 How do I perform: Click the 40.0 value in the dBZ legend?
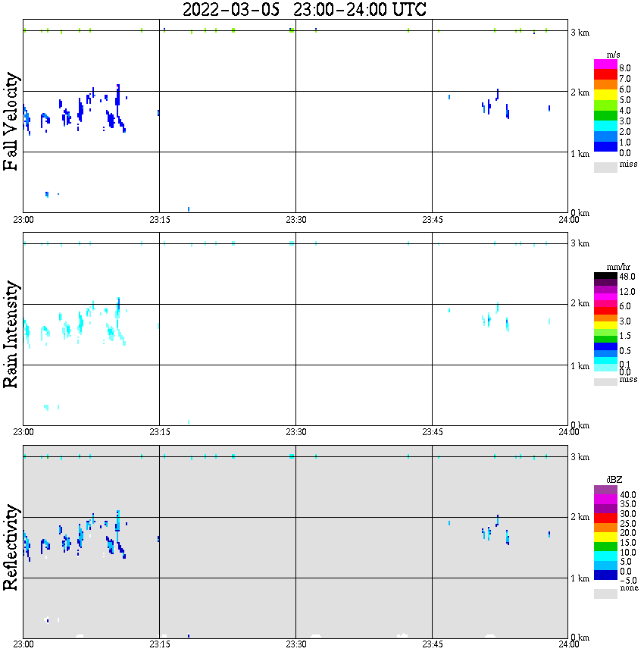628,495
